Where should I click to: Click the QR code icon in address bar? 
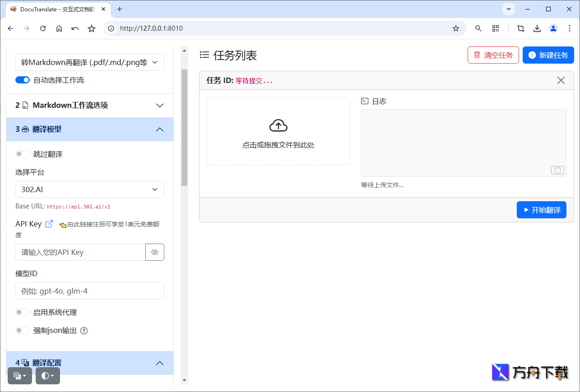[x=495, y=28]
